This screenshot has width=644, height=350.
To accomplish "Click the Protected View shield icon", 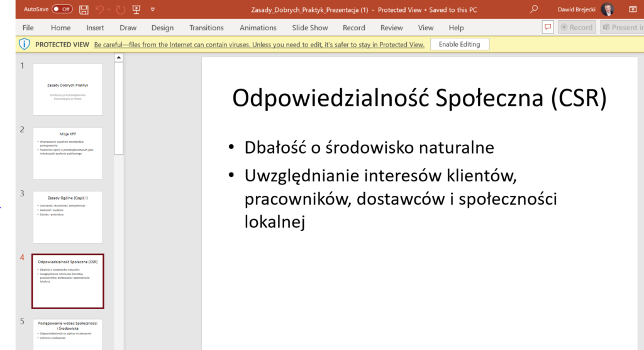I will click(x=24, y=45).
